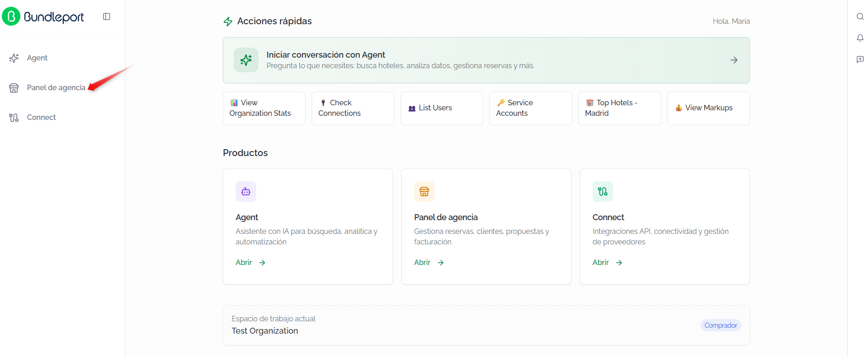Click the purple robot icon on Agent card
Image resolution: width=868 pixels, height=357 pixels.
pos(246,191)
